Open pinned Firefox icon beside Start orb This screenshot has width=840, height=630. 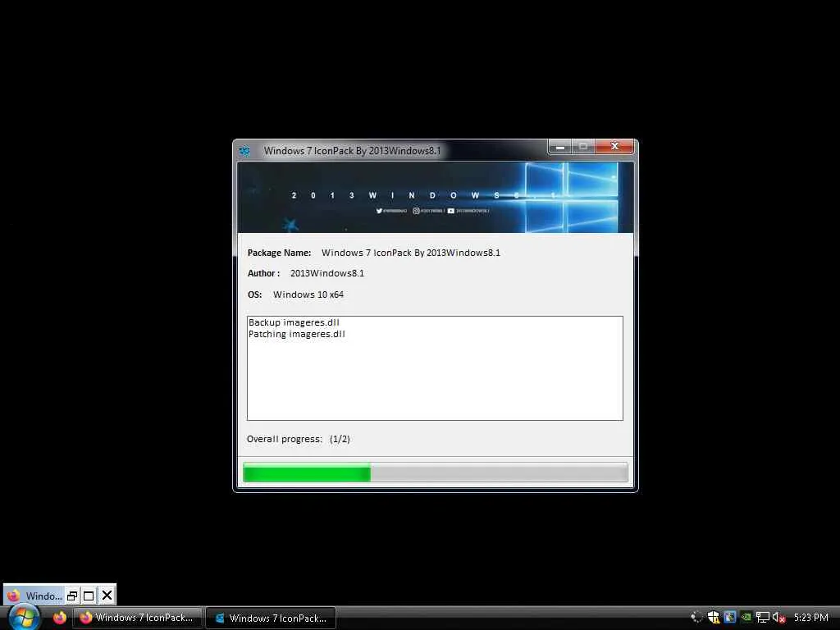pyautogui.click(x=59, y=618)
